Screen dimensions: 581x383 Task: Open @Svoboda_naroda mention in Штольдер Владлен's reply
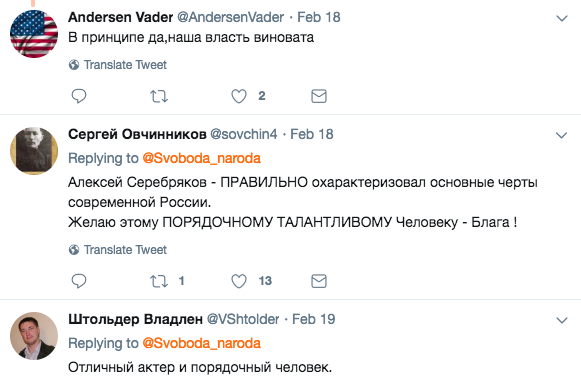(x=202, y=343)
